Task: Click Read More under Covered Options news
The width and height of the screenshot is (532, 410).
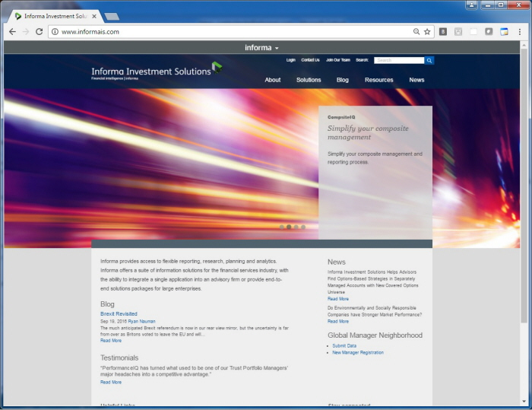Action: [x=338, y=299]
